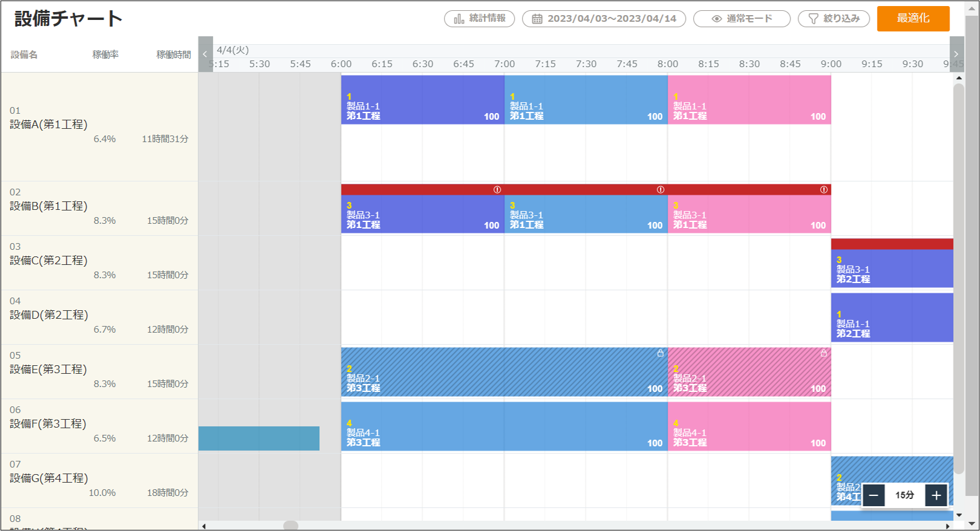Click the 稼働時間 column header
This screenshot has width=980, height=531.
174,54
